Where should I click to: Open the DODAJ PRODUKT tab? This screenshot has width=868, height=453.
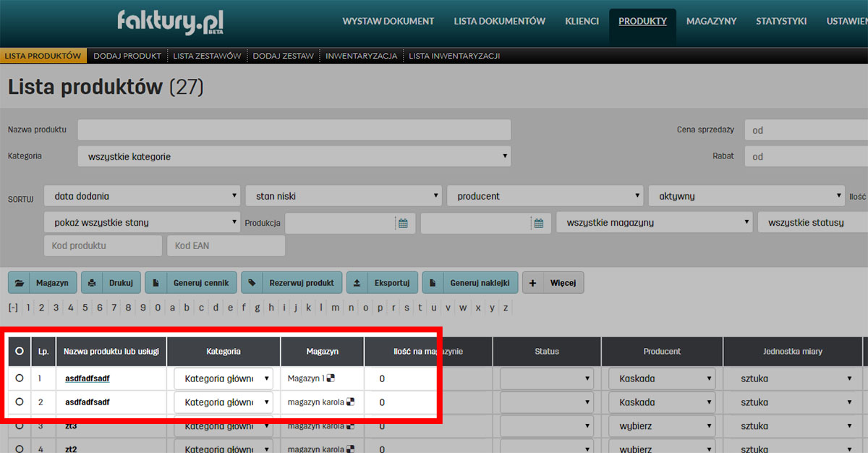[127, 54]
